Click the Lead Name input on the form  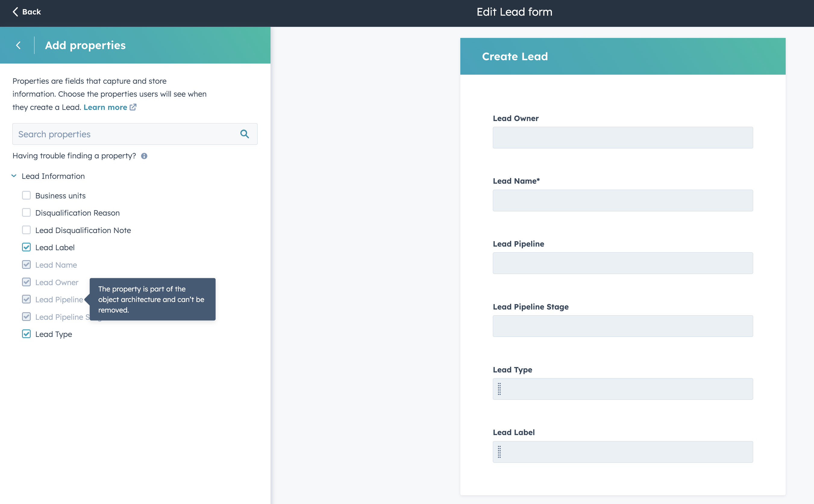(622, 200)
